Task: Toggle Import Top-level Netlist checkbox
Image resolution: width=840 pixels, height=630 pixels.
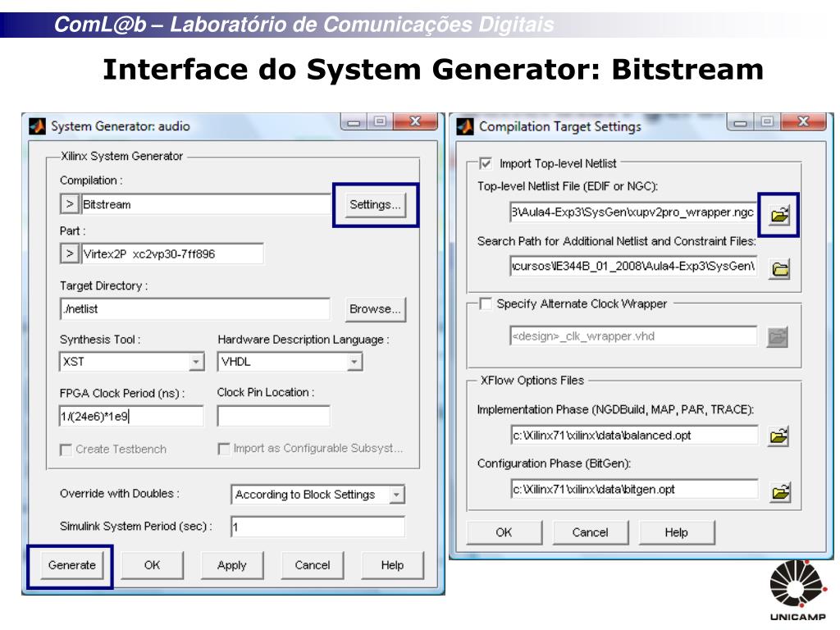Action: [x=486, y=163]
